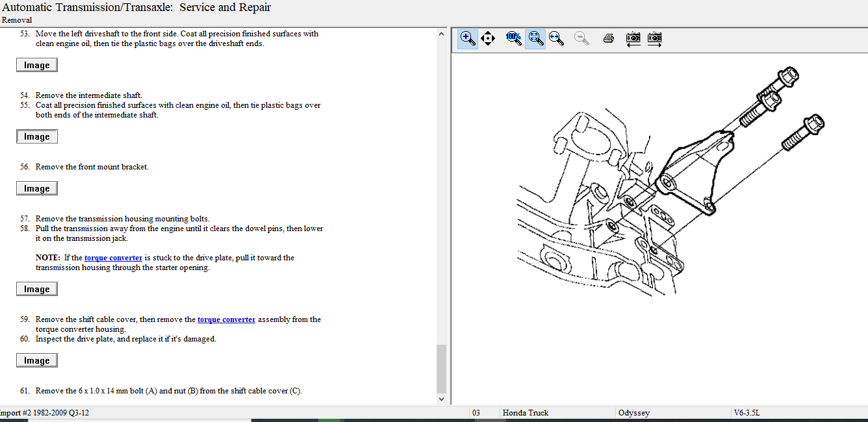Print the diagram with printer icon
Screen dimensions: 868x422
click(x=609, y=38)
